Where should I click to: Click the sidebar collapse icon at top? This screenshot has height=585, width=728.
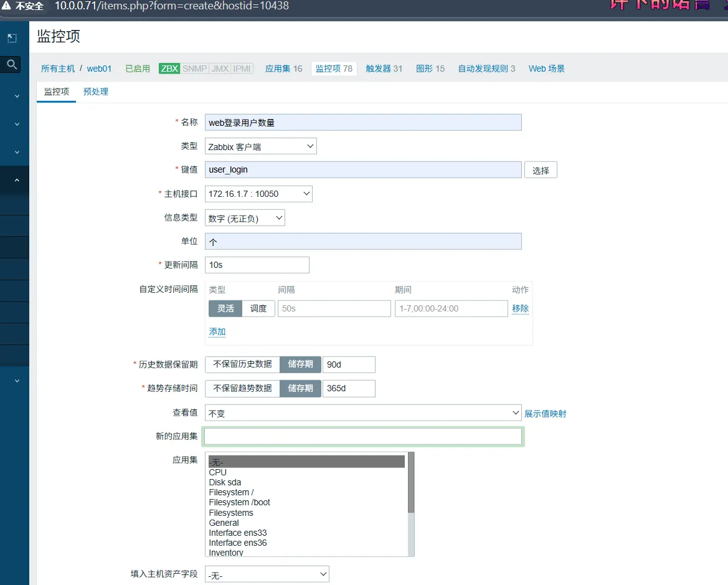click(12, 38)
